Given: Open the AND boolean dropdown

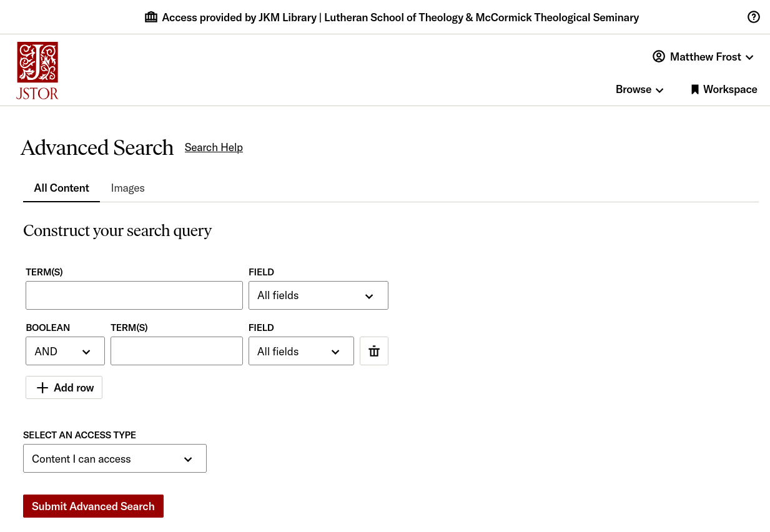Looking at the screenshot, I should 64,350.
